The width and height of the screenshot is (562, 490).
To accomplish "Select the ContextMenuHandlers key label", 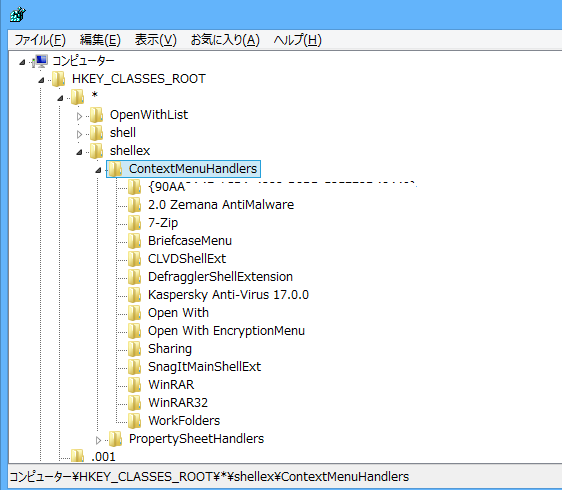I will [193, 169].
